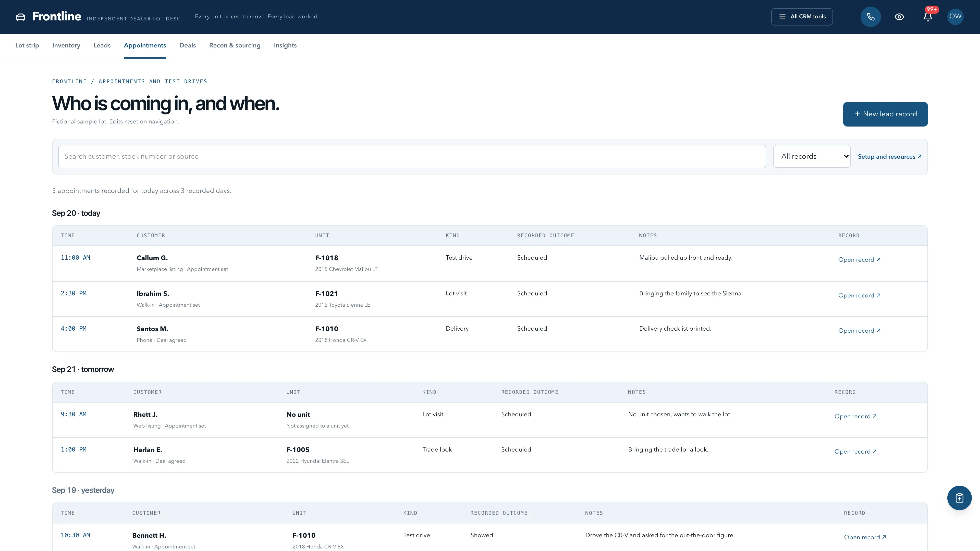Image resolution: width=980 pixels, height=551 pixels.
Task: Open the phone dialer icon
Action: (x=871, y=17)
